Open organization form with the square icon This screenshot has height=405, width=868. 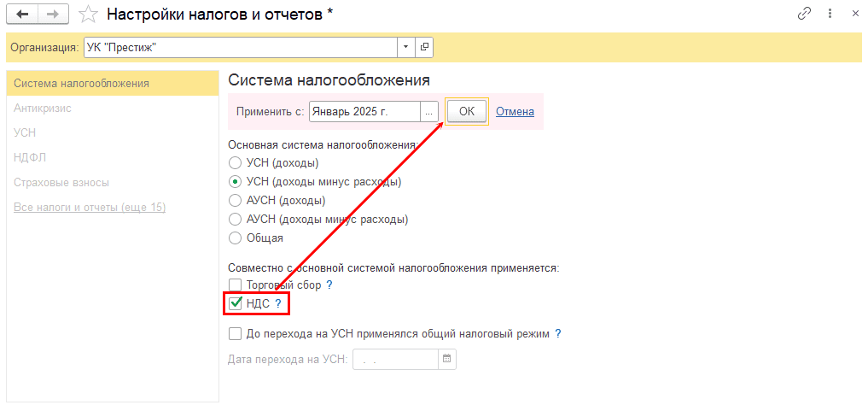[x=424, y=47]
